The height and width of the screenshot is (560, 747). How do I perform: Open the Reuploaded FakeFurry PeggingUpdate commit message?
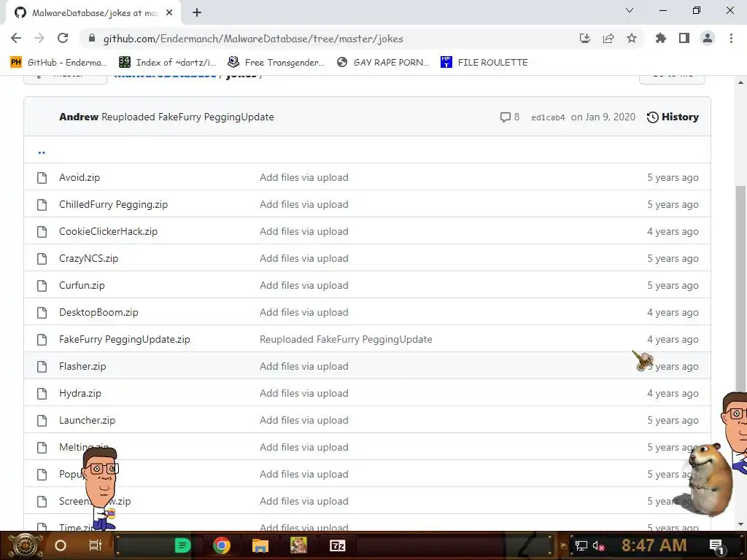187,117
